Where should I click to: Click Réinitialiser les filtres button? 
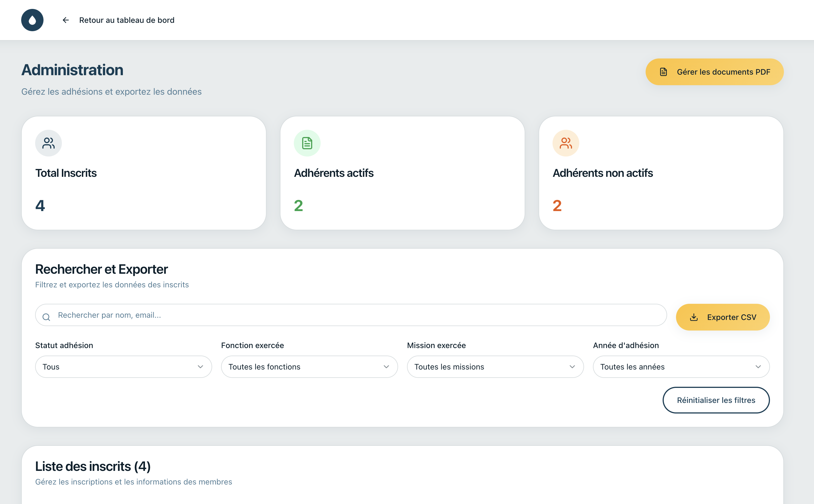coord(716,400)
